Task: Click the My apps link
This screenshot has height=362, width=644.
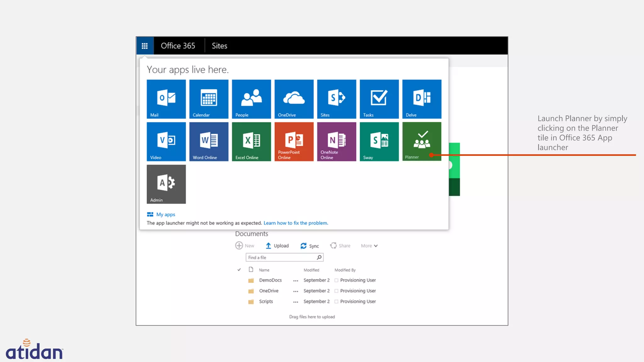Action: [161, 214]
